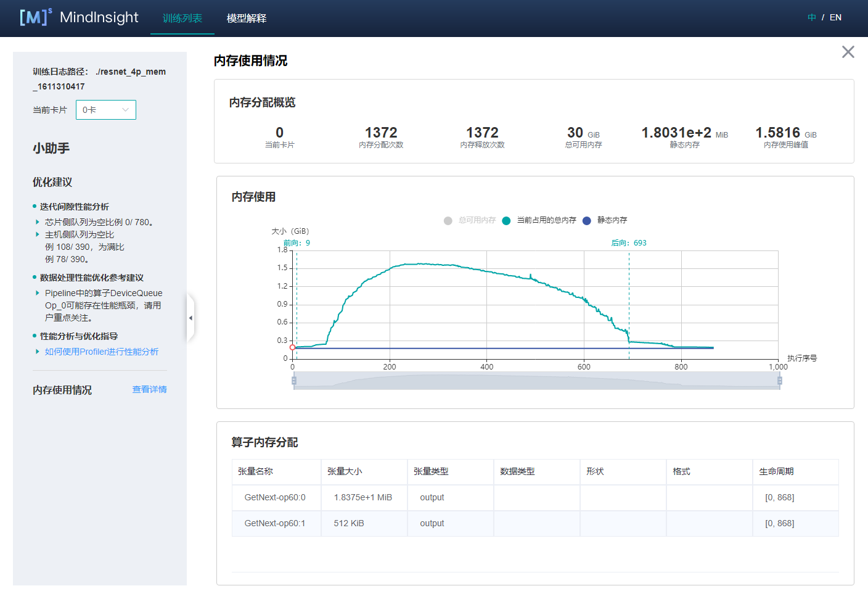Click right handle of chart zoom slider
The image size is (868, 599).
[779, 381]
